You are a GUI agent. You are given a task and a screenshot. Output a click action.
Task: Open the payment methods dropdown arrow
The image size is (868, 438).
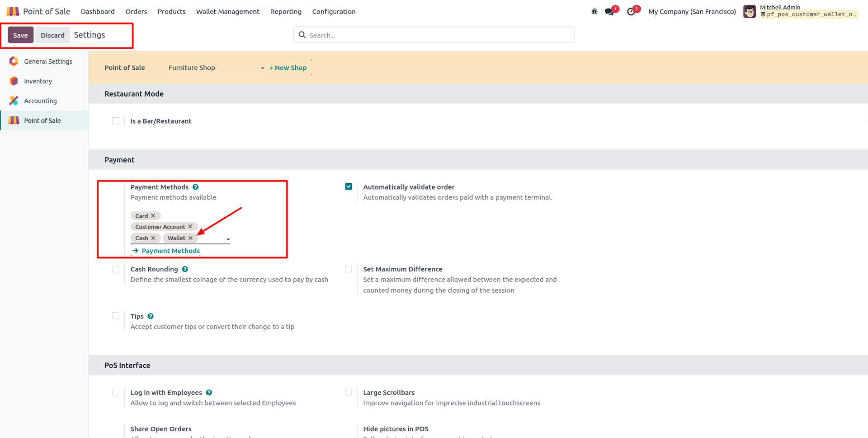coord(228,239)
